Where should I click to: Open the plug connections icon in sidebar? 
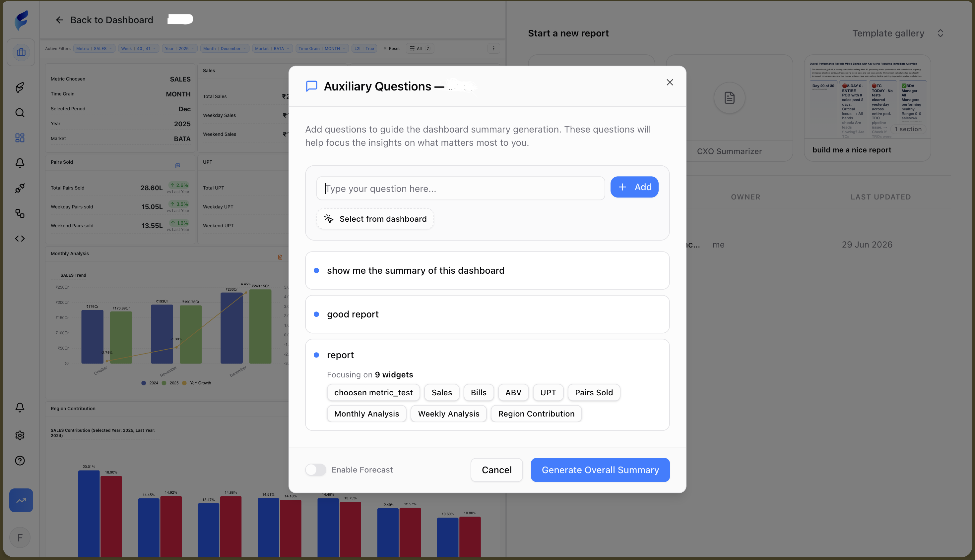[20, 188]
